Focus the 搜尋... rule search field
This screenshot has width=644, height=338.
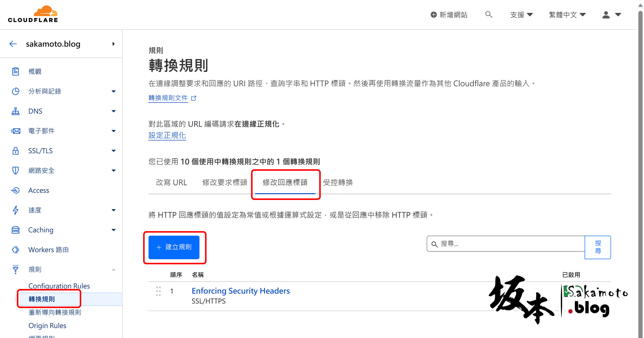point(506,244)
